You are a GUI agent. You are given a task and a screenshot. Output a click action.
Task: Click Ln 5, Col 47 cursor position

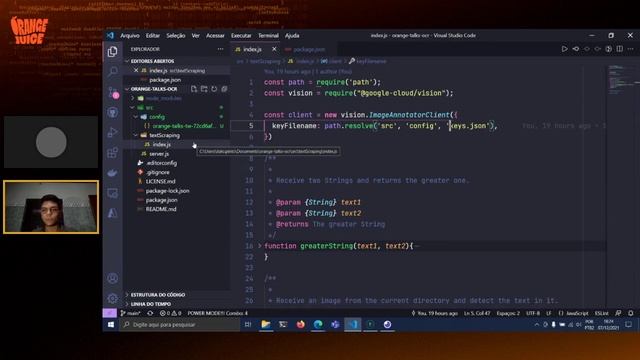tap(477, 313)
